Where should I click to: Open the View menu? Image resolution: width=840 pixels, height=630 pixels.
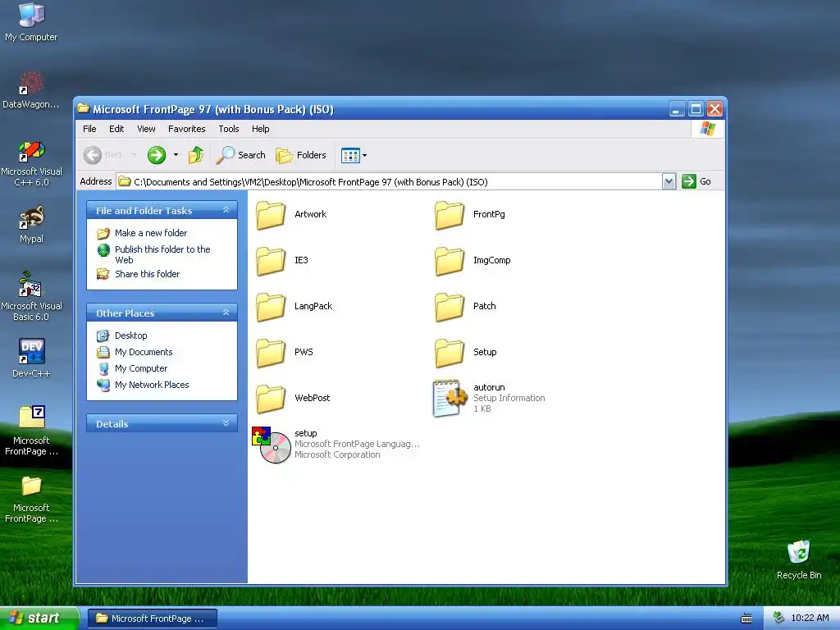pos(146,129)
